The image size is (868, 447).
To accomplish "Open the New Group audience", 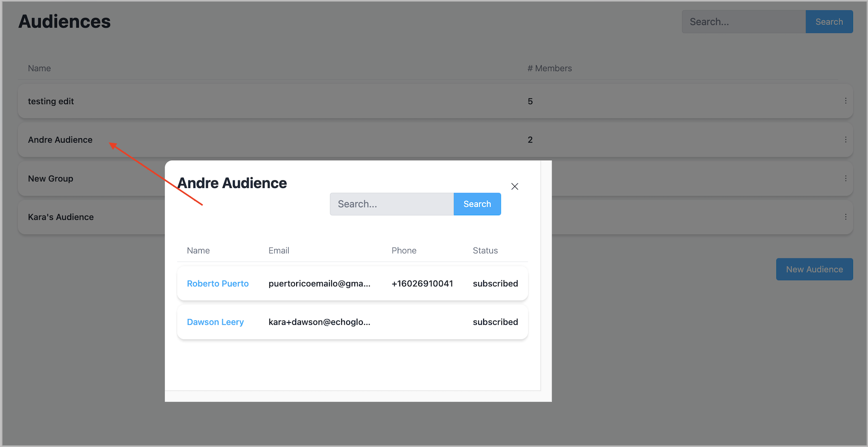I will tap(50, 179).
